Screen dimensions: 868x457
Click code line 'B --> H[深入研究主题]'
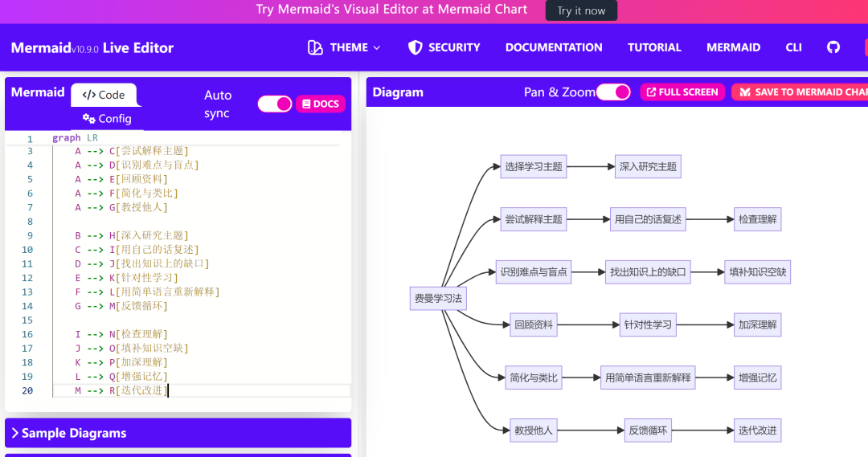click(132, 235)
